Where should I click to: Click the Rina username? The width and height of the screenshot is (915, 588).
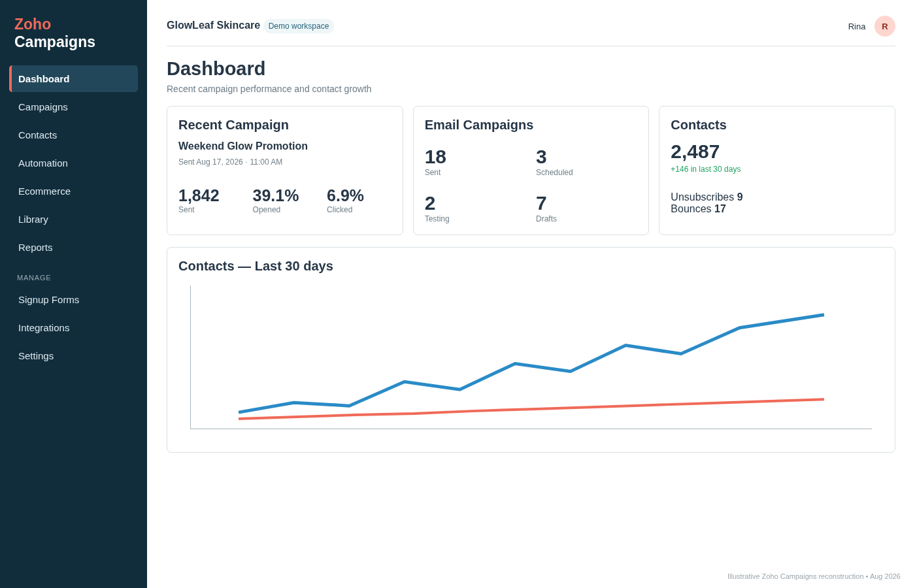tap(857, 26)
